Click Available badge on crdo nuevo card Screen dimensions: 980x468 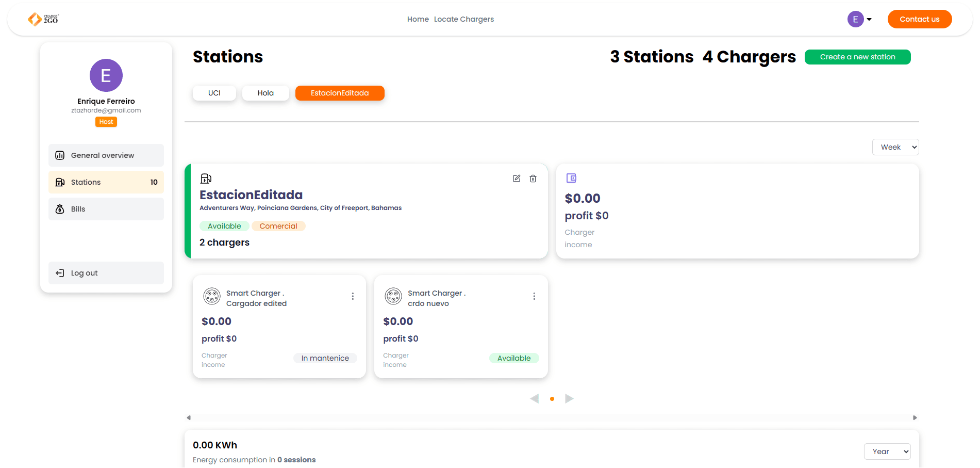514,358
